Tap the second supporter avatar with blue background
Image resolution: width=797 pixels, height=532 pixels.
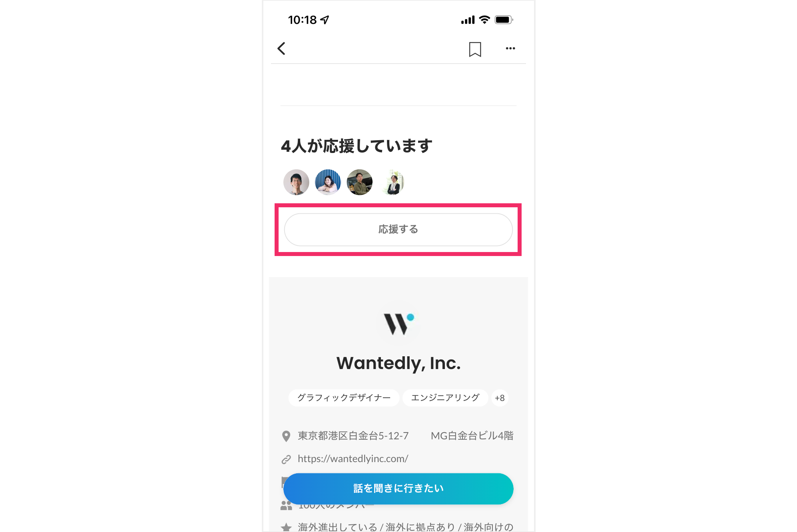click(328, 182)
